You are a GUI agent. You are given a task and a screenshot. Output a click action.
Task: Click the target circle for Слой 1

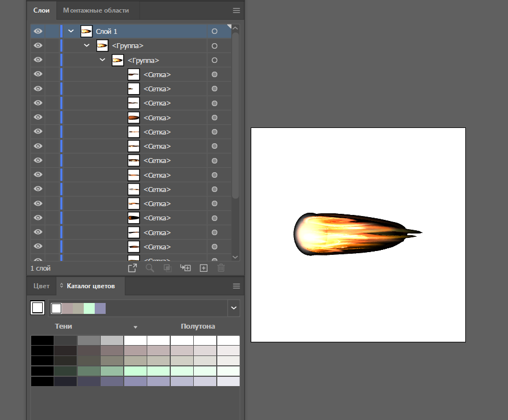pos(215,32)
